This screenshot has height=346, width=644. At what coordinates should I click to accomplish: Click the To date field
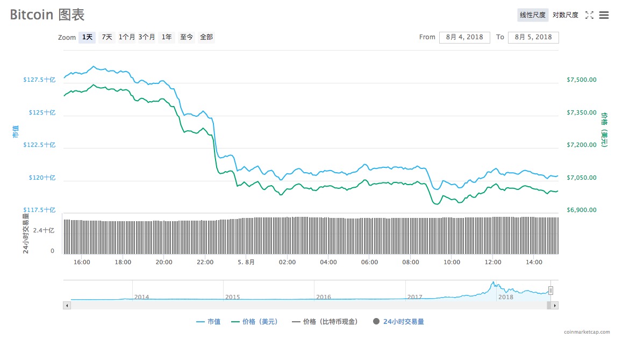pyautogui.click(x=533, y=37)
